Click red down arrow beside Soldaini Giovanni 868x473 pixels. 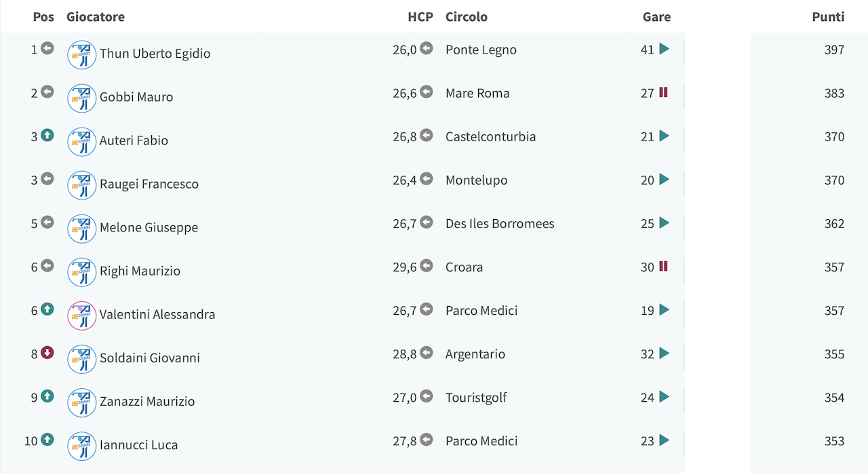(x=47, y=352)
